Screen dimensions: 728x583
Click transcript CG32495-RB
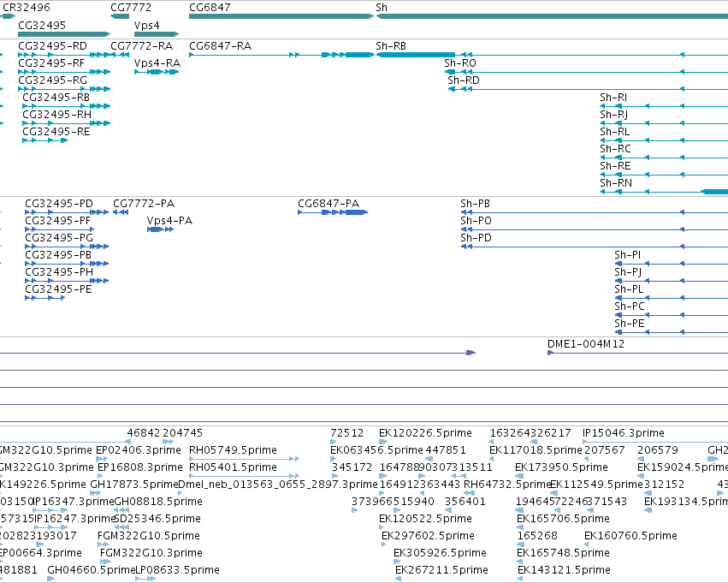56,97
